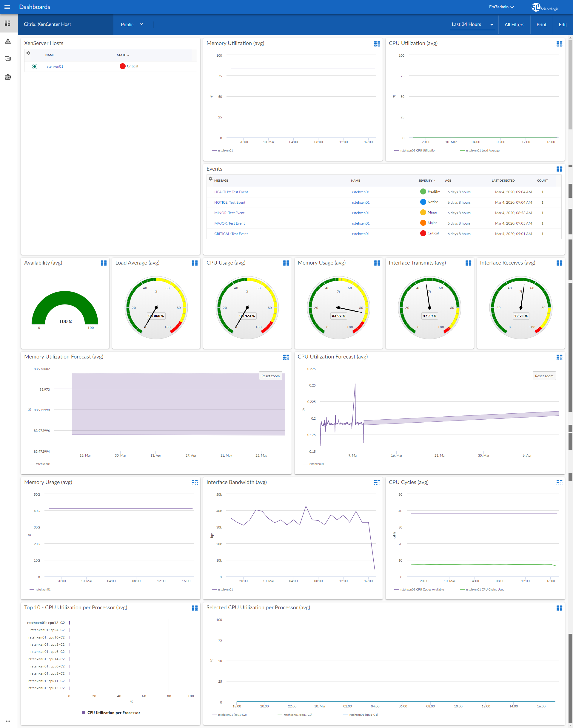Toggle rstehxen01 CPU Utilization legend series

415,151
